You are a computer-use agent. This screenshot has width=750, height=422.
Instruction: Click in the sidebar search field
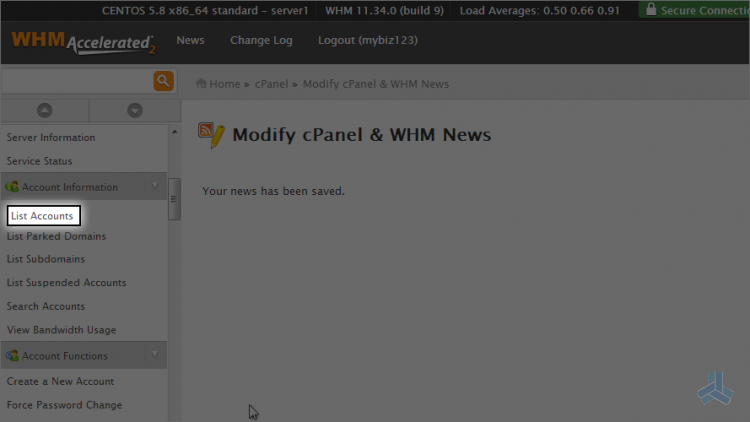77,81
